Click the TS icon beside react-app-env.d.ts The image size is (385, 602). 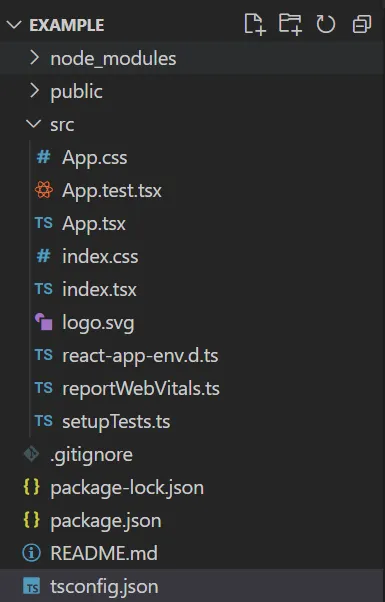pos(43,355)
